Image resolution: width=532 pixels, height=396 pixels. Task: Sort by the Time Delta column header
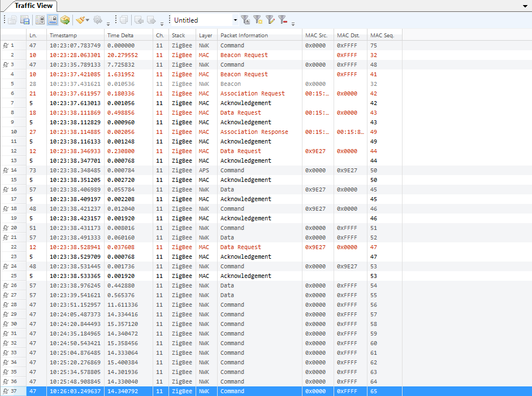point(128,35)
